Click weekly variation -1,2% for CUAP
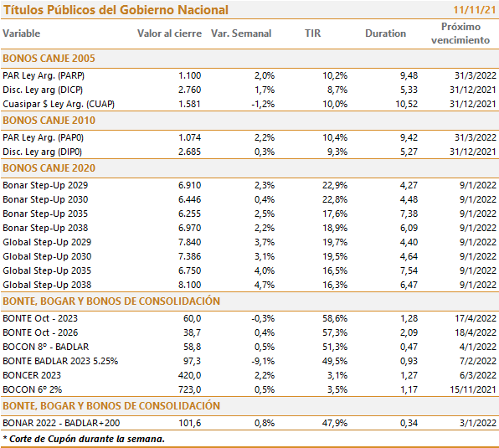The image size is (499, 448). pos(263,105)
